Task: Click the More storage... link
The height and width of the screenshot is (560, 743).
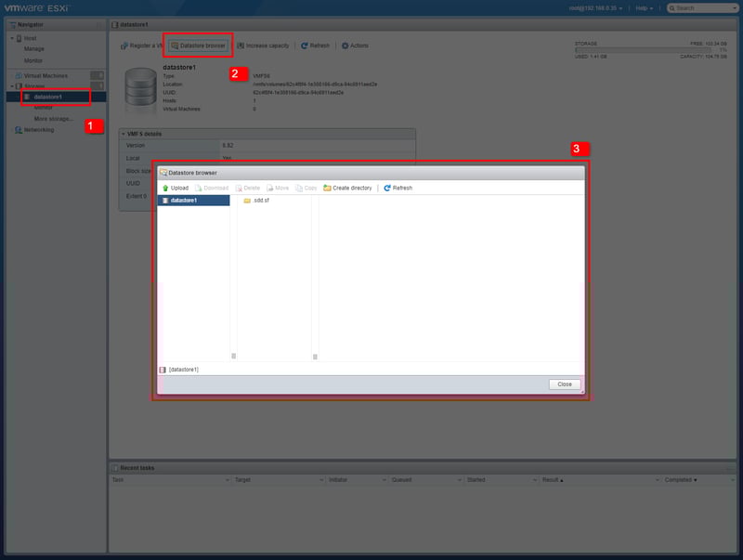Action: [53, 119]
